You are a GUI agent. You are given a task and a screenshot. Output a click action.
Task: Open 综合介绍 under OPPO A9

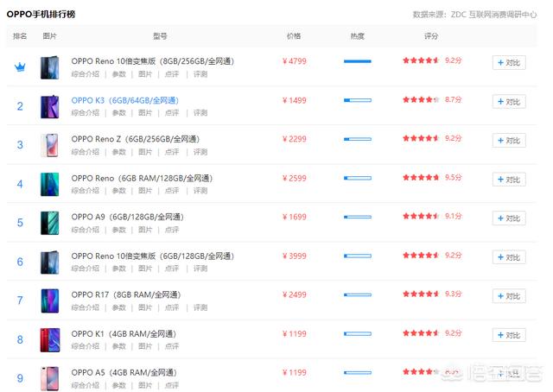click(86, 230)
